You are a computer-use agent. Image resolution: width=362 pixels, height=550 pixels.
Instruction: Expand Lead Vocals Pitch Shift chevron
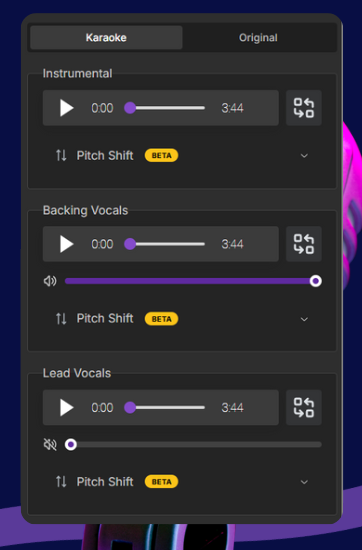[304, 482]
